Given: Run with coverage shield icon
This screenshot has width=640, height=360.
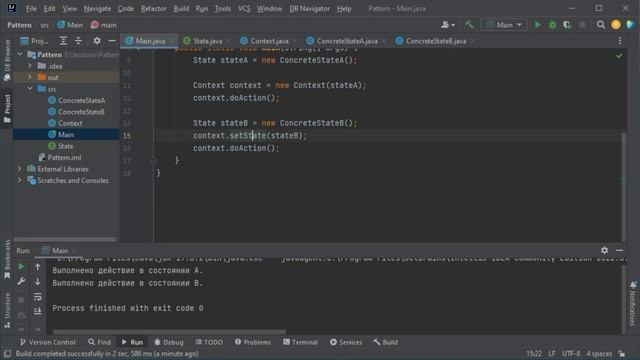Looking at the screenshot, I should (x=567, y=25).
